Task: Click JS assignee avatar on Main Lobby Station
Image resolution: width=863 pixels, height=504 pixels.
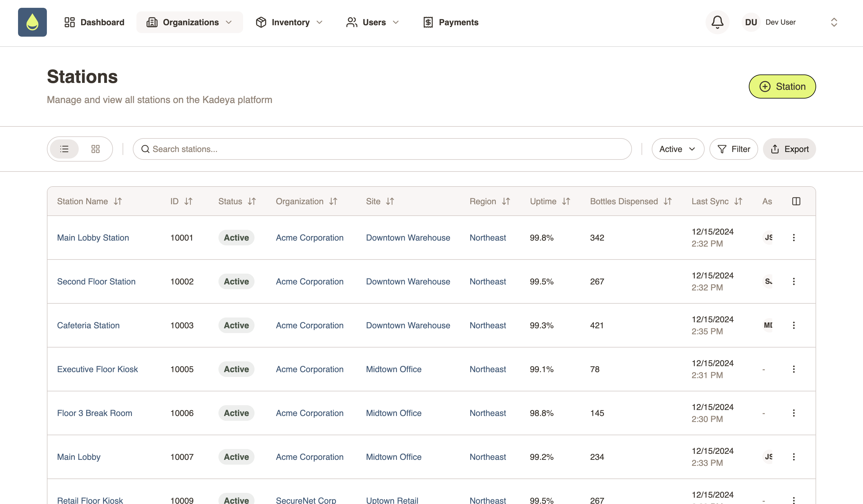Action: [768, 238]
